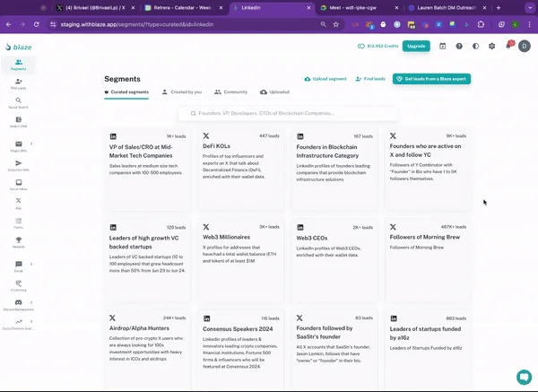The width and height of the screenshot is (538, 392).
Task: Open Single DMs envelope icon
Action: (19, 144)
